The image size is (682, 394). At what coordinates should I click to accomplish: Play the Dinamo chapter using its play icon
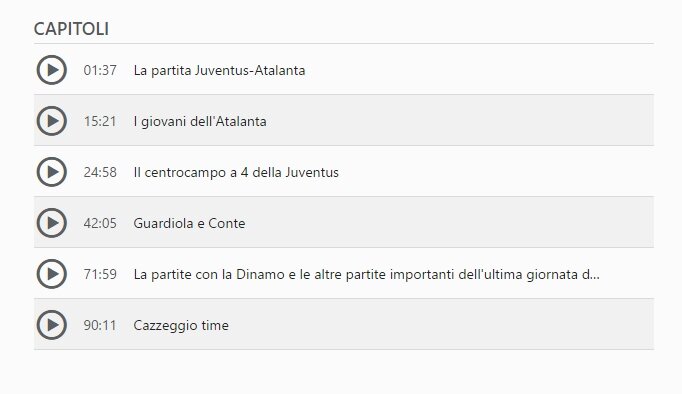click(51, 274)
